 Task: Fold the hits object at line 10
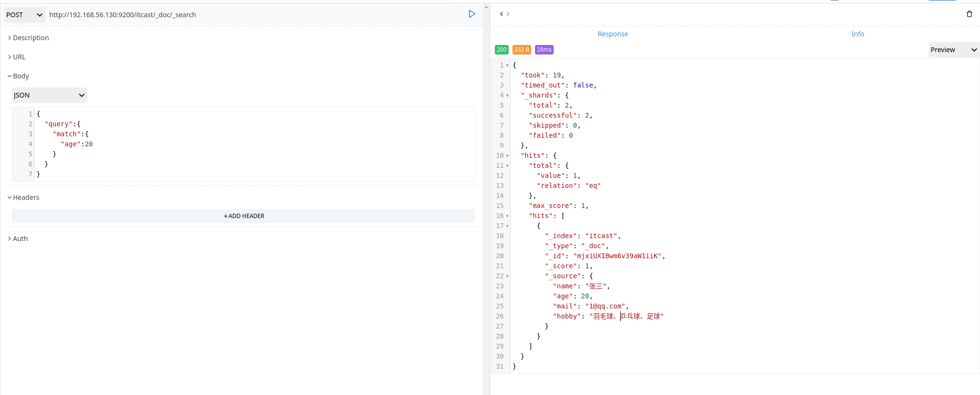pyautogui.click(x=507, y=156)
